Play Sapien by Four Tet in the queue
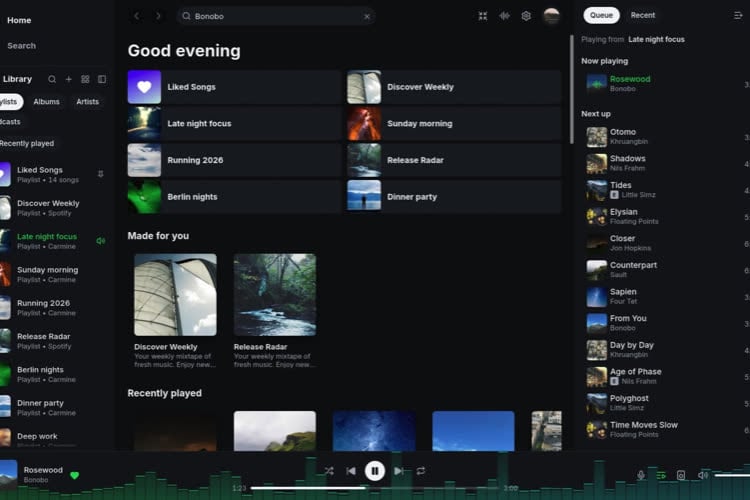 pyautogui.click(x=666, y=297)
